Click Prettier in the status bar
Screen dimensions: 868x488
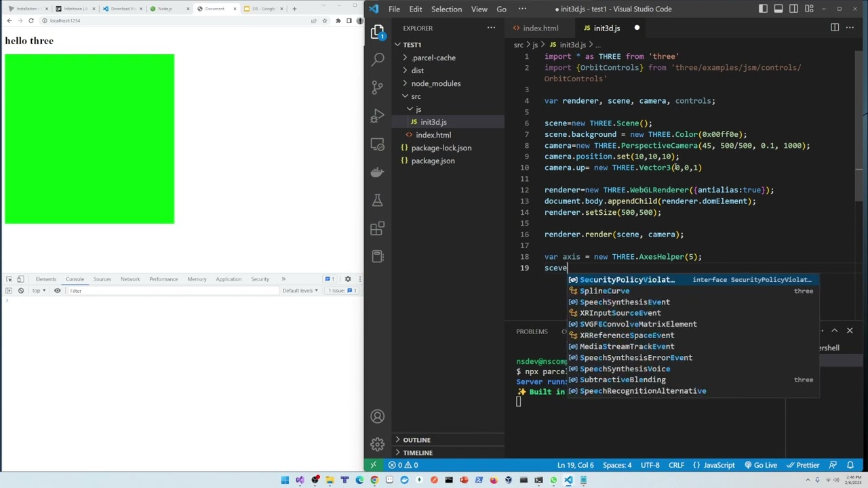(802, 465)
